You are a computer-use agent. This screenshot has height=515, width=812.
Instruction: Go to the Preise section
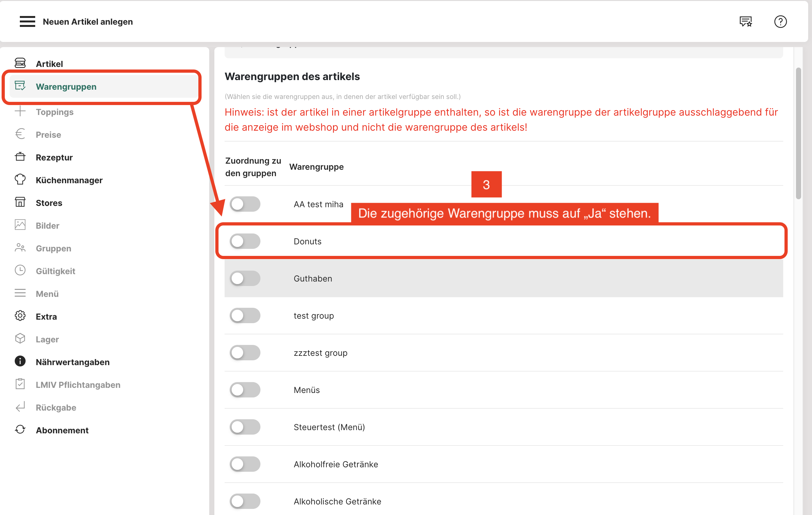click(x=48, y=135)
